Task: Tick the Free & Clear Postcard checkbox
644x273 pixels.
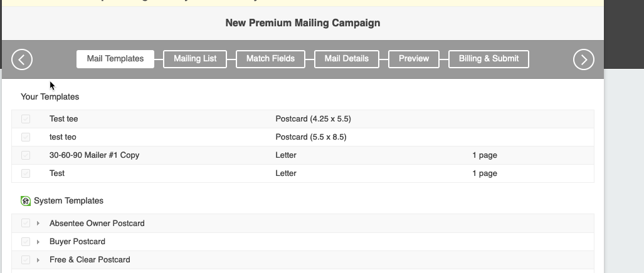Action: (26, 260)
